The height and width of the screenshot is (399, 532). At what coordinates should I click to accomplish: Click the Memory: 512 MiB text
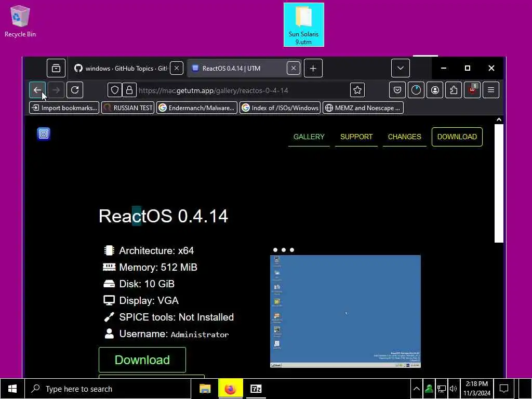pyautogui.click(x=158, y=268)
